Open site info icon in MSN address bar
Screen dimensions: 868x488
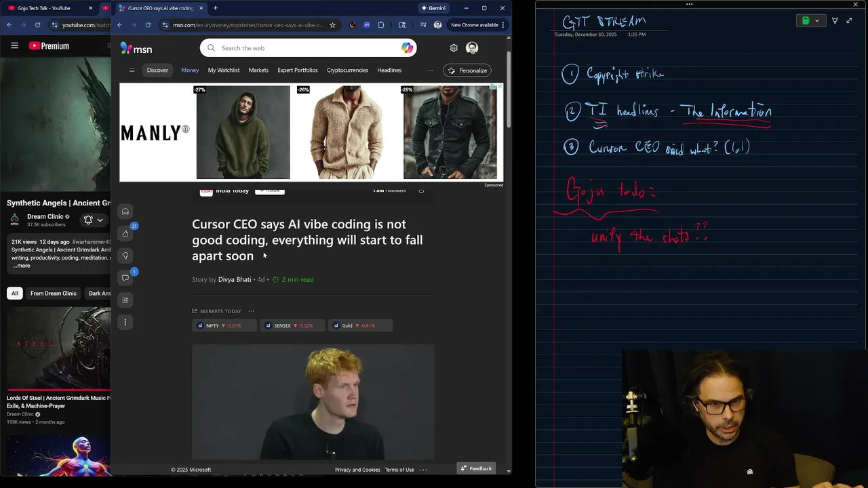pyautogui.click(x=165, y=25)
